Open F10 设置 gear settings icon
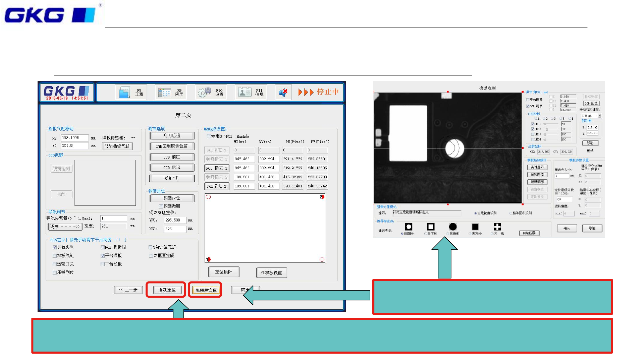 pos(204,92)
